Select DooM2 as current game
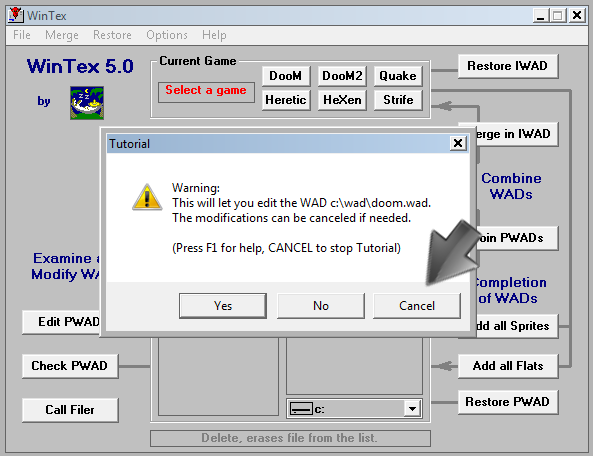Screen dimensions: 593x456 click(342, 76)
